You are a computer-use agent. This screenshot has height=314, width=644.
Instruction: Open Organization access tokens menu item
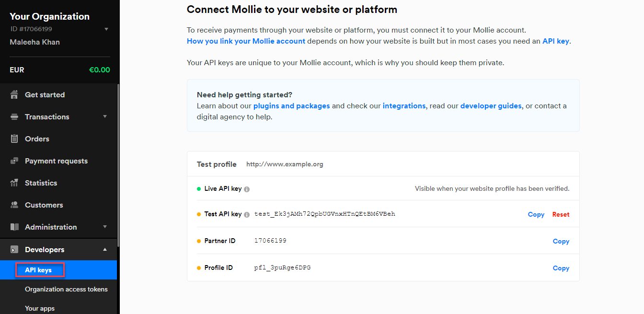pyautogui.click(x=66, y=289)
